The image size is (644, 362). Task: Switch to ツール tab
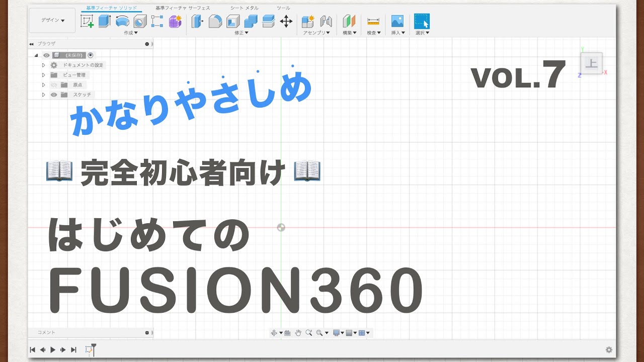tap(283, 8)
